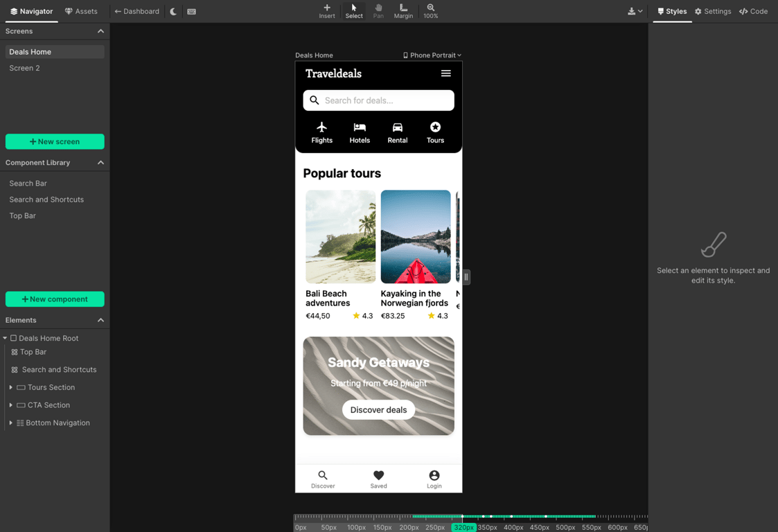Activate the Select tool
This screenshot has width=778, height=532.
tap(353, 11)
